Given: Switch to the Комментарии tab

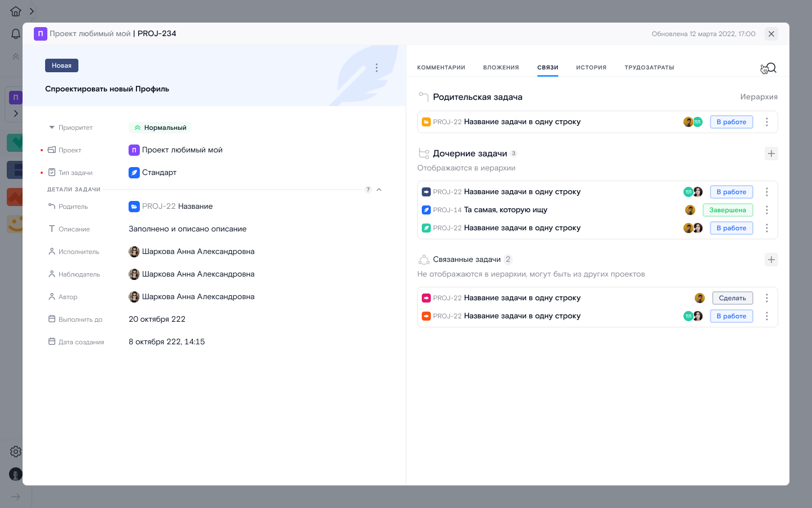Looking at the screenshot, I should pos(441,68).
